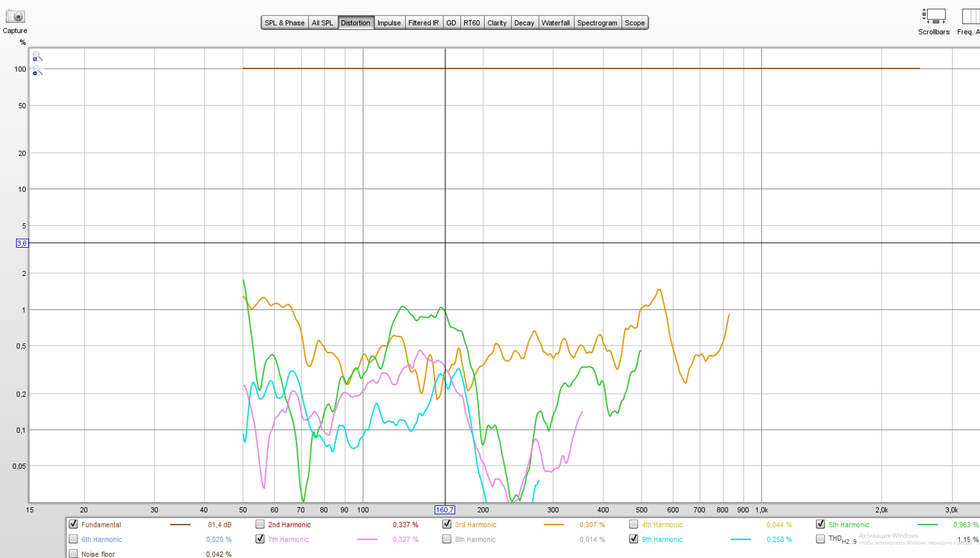The image size is (980, 558).
Task: Click the 5th Harmonic green line swatch
Action: point(928,525)
